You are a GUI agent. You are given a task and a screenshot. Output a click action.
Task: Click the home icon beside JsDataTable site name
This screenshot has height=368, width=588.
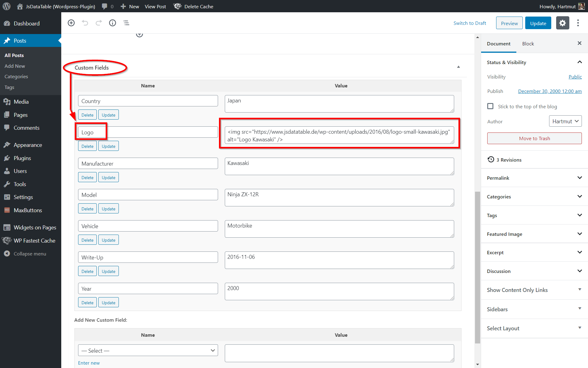[20, 6]
